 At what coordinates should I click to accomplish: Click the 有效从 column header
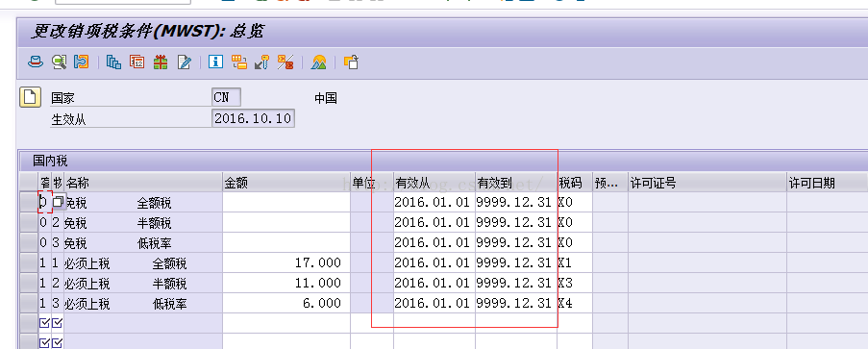[434, 183]
